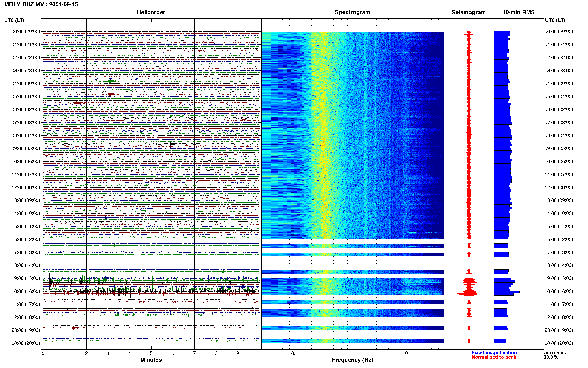Click left time label 04:00 (00:00)

click(26, 83)
